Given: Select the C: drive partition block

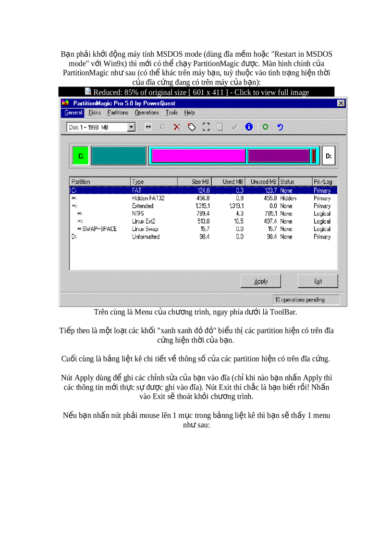Looking at the screenshot, I should 80,155.
